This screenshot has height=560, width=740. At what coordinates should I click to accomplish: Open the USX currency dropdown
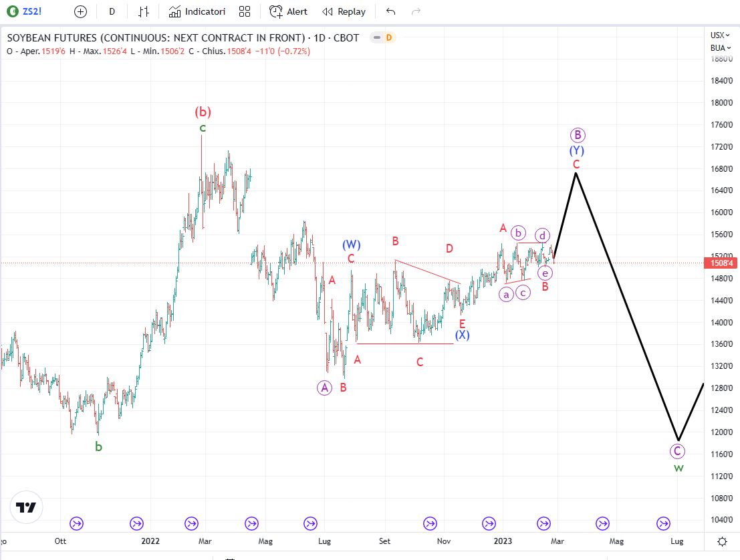pyautogui.click(x=720, y=35)
